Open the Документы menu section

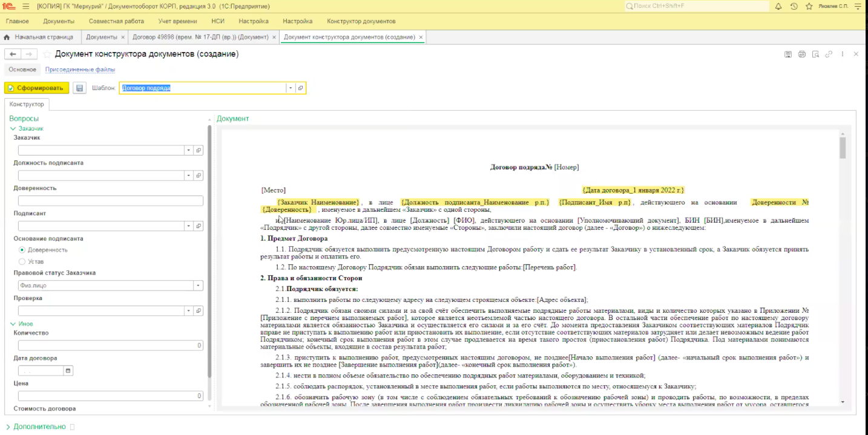tap(59, 21)
